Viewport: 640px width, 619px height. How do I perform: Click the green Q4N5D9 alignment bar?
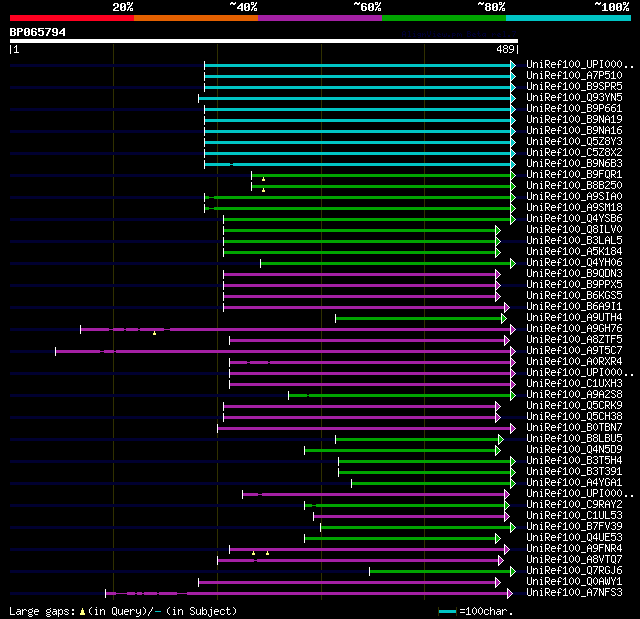click(400, 450)
